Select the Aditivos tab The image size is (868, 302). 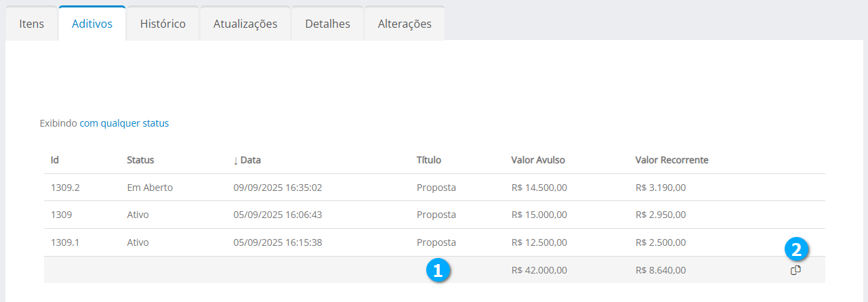point(92,24)
